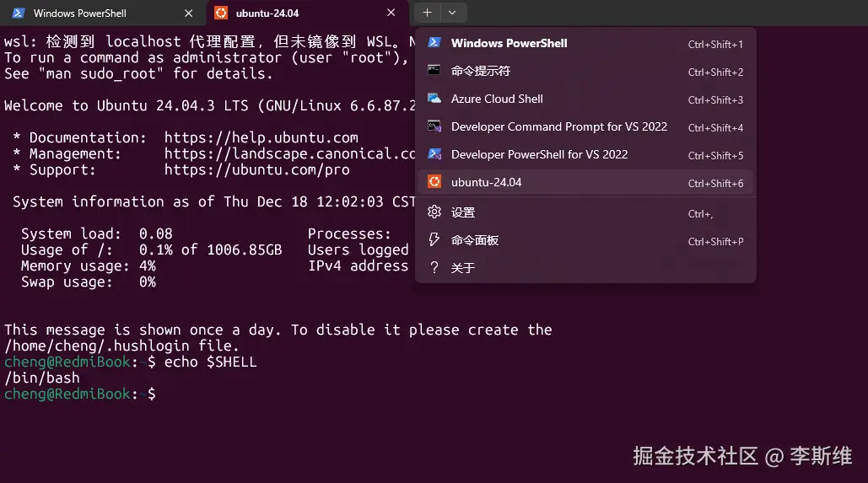
Task: Switch to the Windows PowerShell tab
Action: tap(103, 13)
